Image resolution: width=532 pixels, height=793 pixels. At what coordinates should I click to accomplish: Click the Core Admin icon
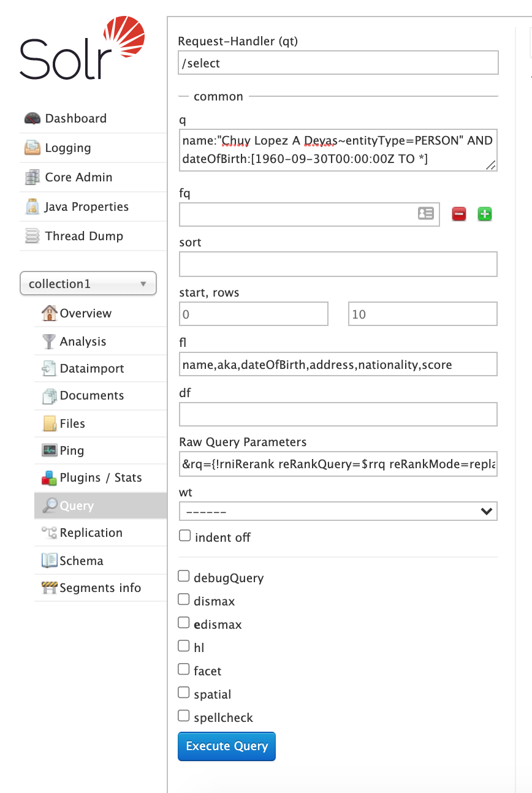32,177
